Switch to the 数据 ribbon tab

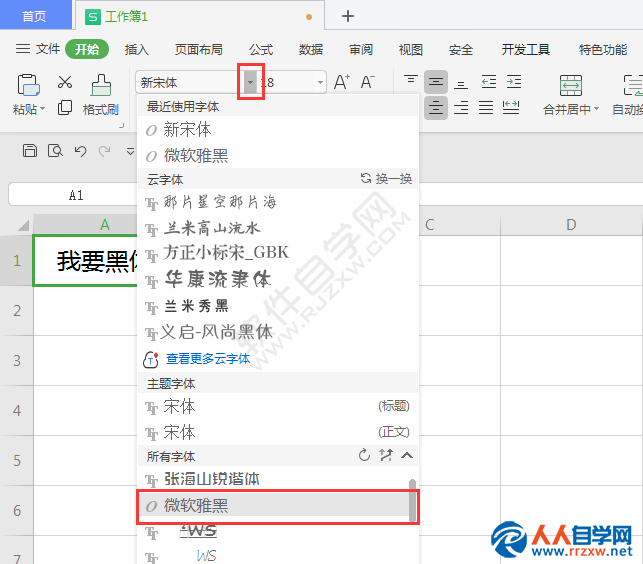point(311,50)
